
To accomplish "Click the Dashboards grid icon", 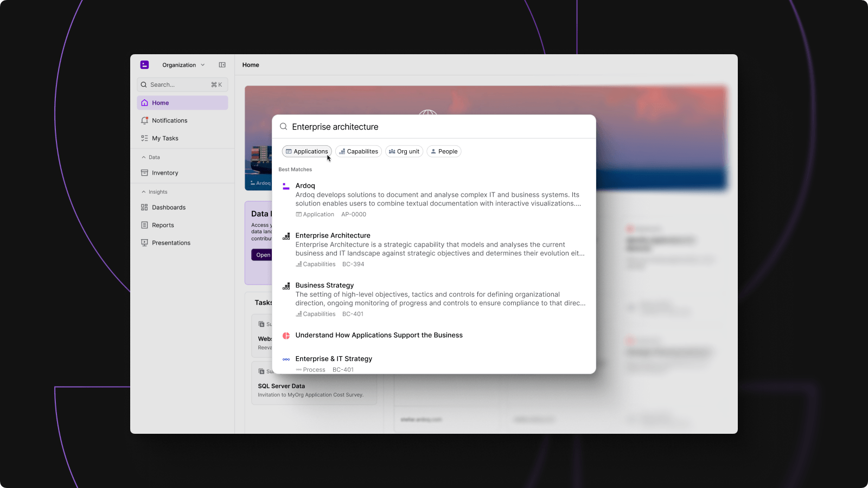I will pyautogui.click(x=144, y=208).
